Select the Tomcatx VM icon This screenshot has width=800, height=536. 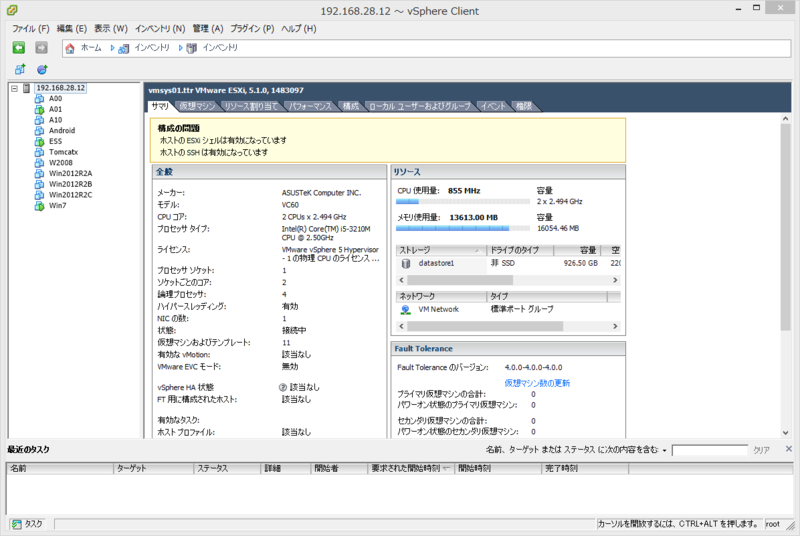click(39, 152)
